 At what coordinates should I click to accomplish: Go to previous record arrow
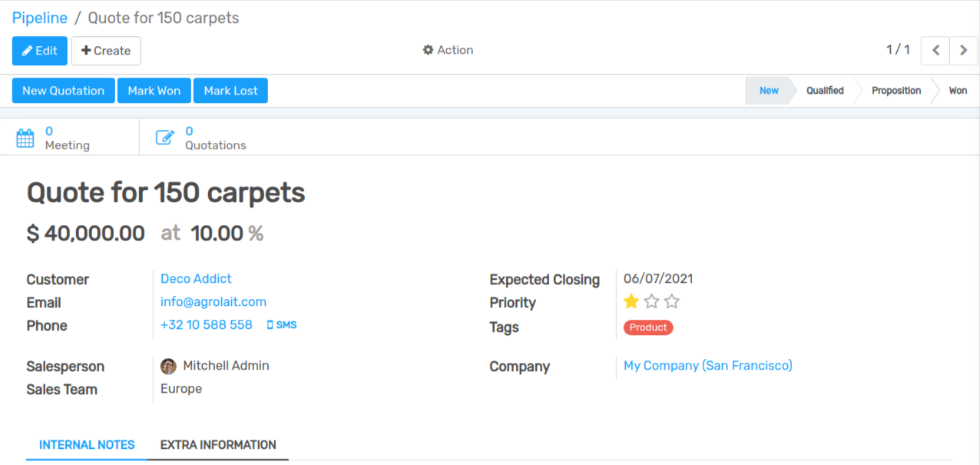(x=935, y=51)
